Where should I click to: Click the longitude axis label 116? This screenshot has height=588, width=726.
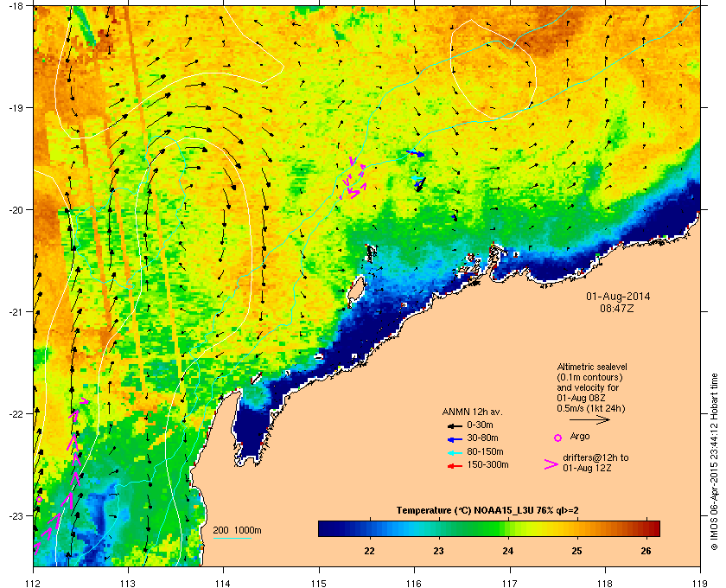coord(414,583)
